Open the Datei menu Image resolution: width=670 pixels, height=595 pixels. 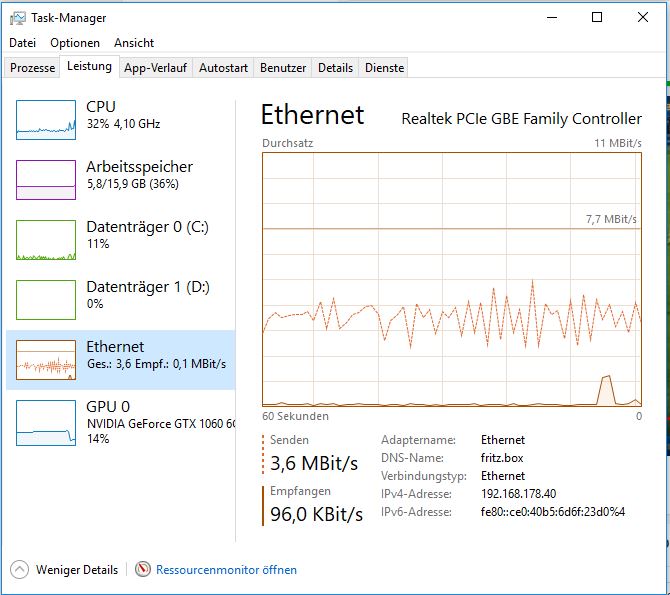click(23, 43)
